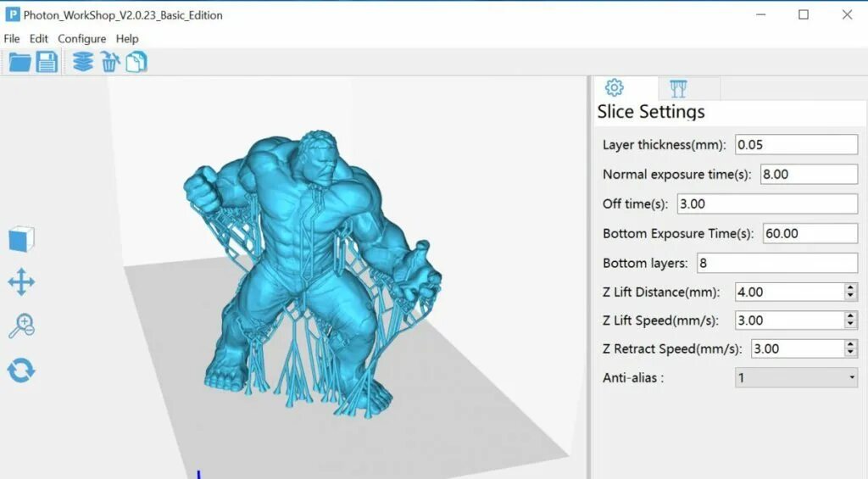Edit the Z Lift Speed value
868x479 pixels.
(x=789, y=320)
